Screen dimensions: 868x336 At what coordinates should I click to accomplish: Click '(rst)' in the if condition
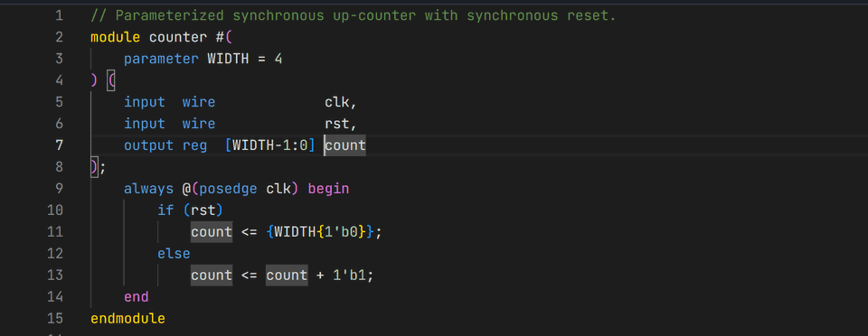(x=203, y=210)
